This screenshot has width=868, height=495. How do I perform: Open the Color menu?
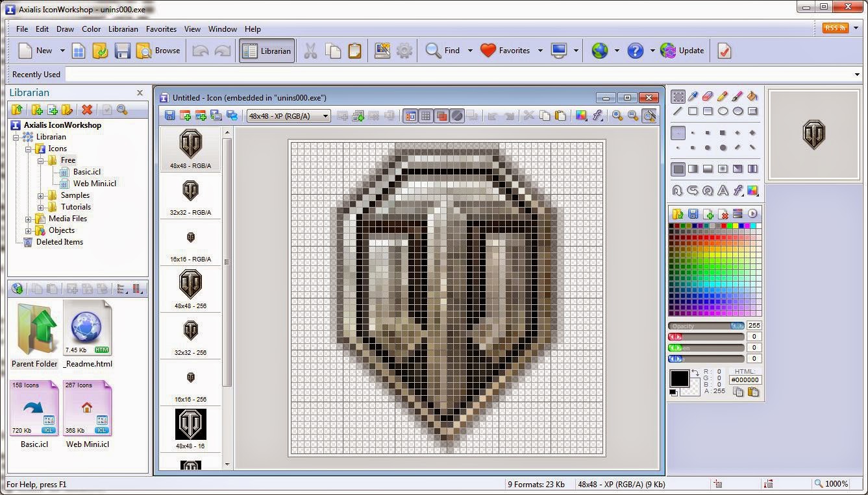tap(91, 29)
